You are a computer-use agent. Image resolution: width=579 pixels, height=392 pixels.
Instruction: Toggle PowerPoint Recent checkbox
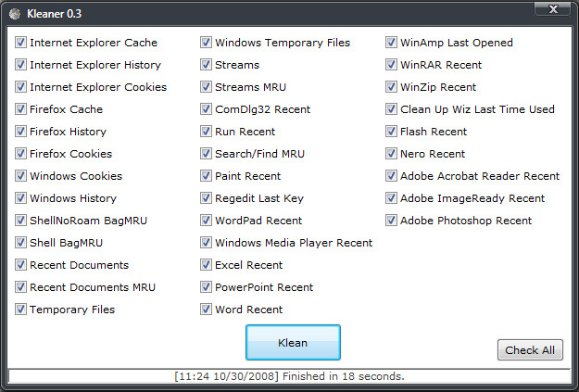pos(206,286)
